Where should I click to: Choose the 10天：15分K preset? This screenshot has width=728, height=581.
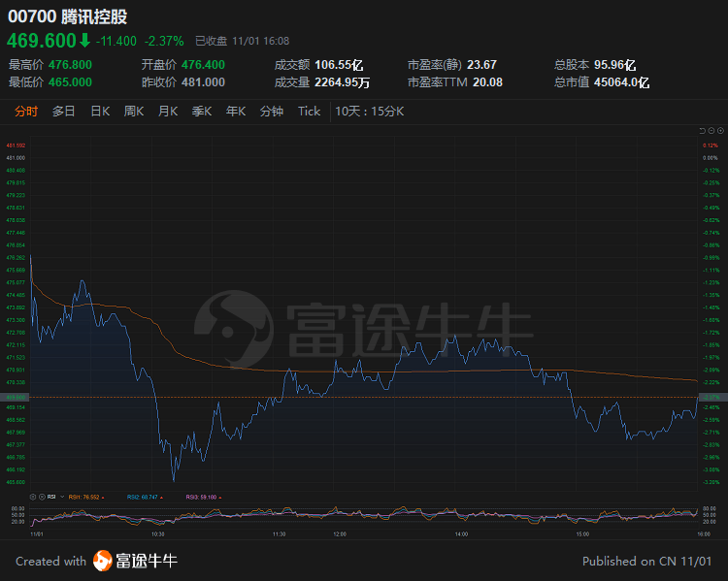tap(370, 112)
